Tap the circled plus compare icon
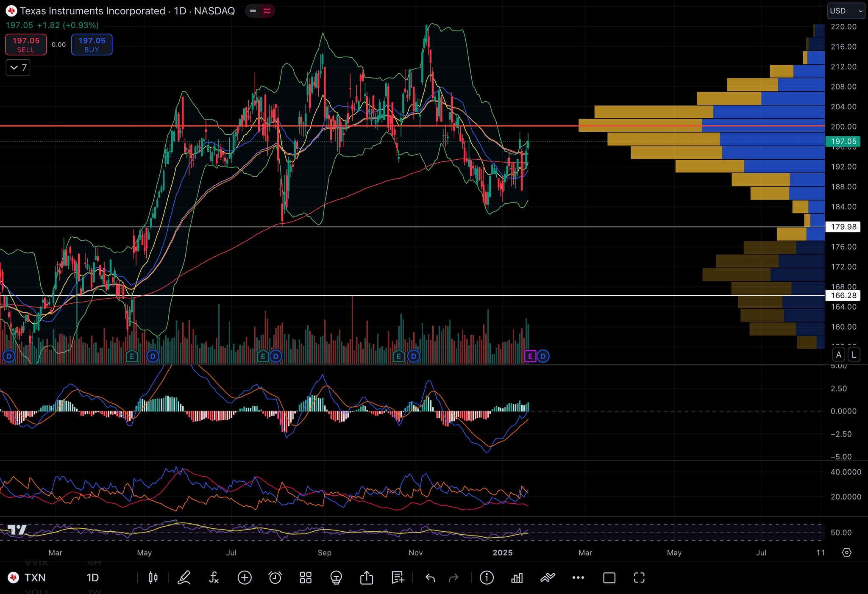This screenshot has height=594, width=868. (245, 577)
